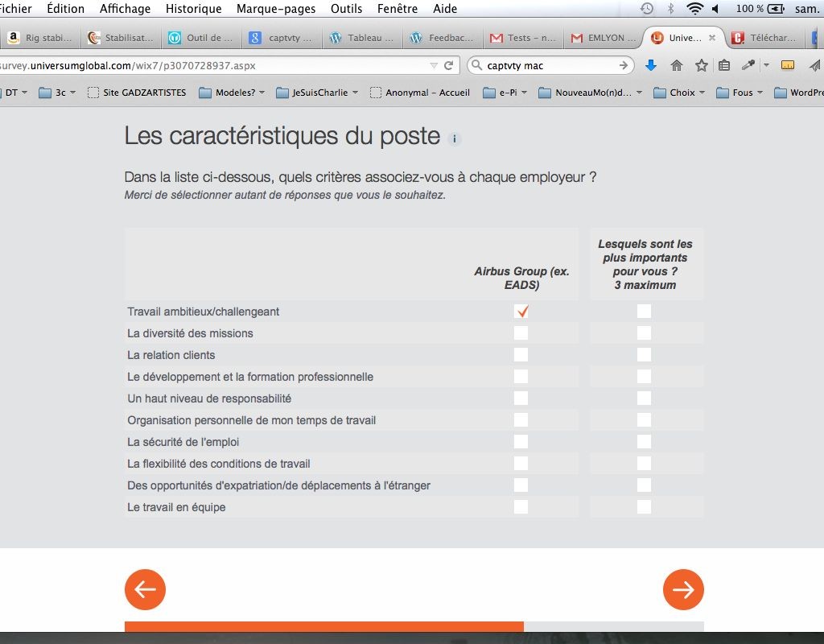Check Airbus box for La relation clients

coord(521,355)
